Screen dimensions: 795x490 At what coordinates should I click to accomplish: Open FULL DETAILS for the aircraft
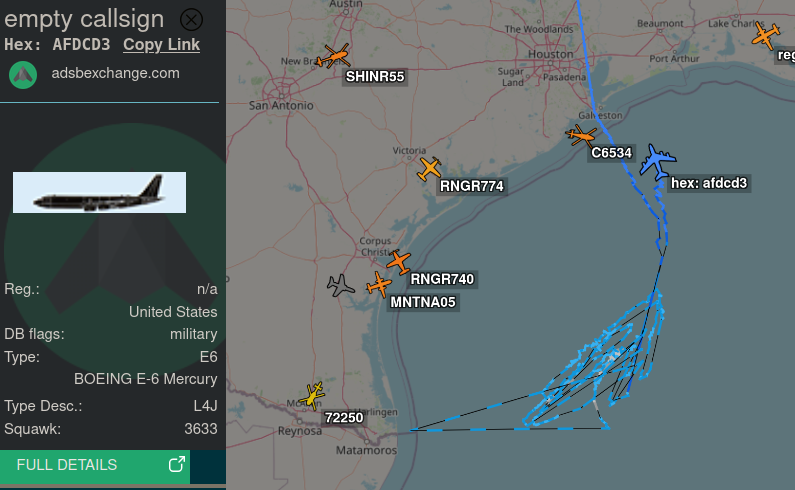(95, 465)
